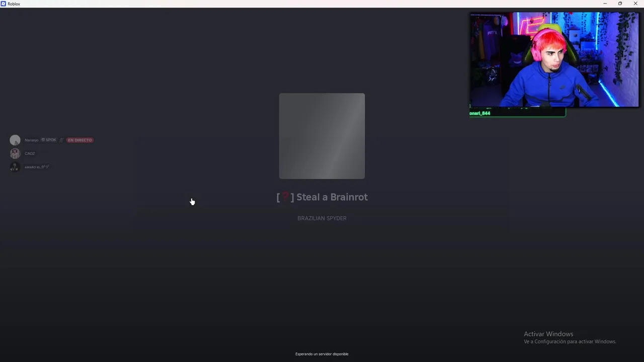Click the Naranjo username text
This screenshot has width=644, height=362.
(x=32, y=140)
